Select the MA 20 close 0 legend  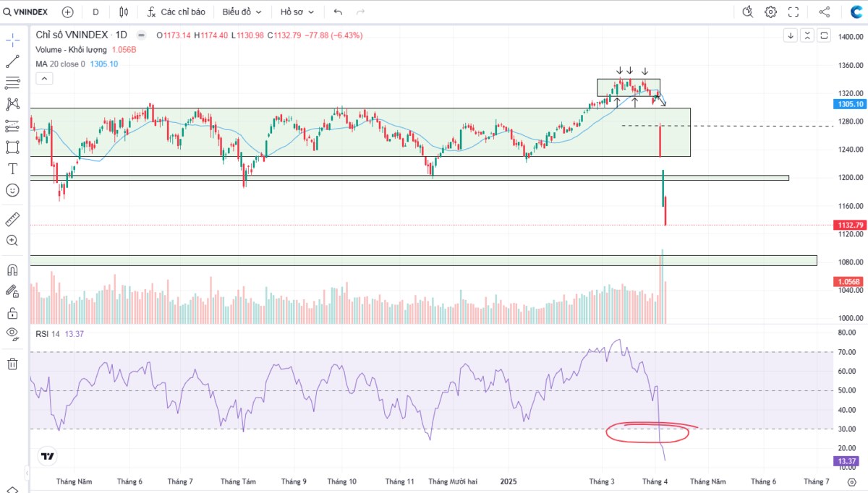61,64
